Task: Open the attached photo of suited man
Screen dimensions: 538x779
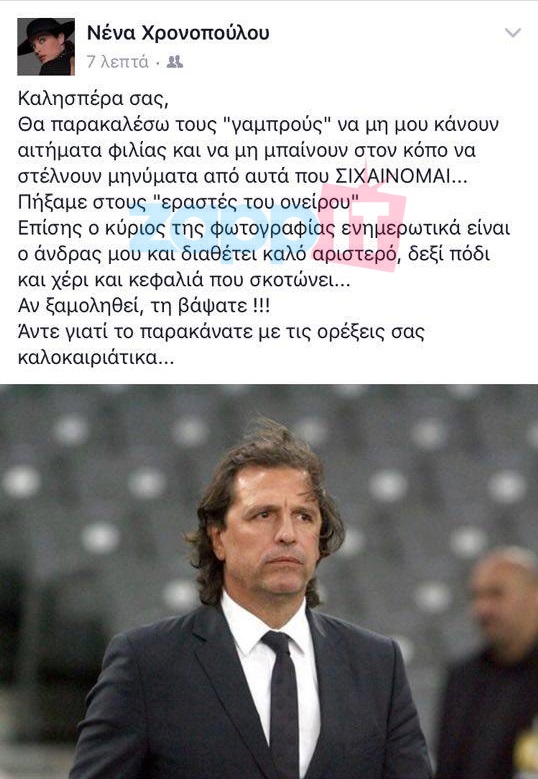Action: (x=269, y=581)
